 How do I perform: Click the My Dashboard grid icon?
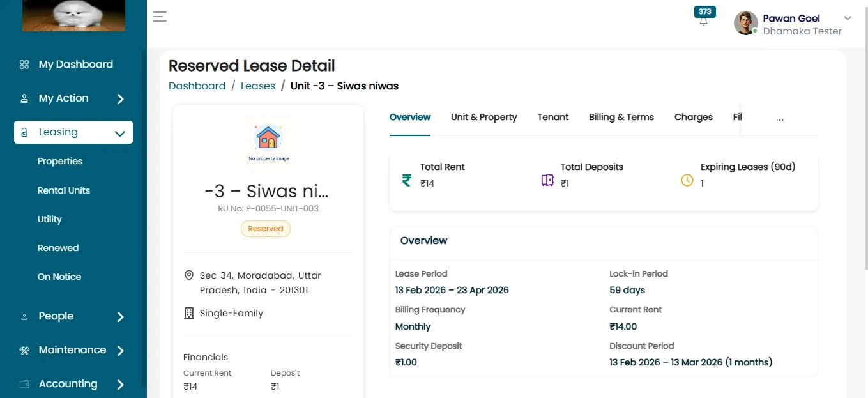tap(24, 65)
